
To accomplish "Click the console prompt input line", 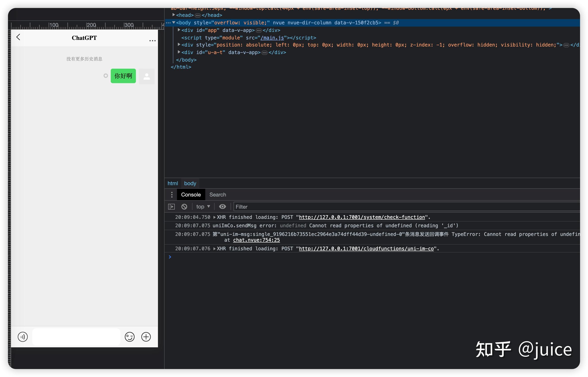I will click(374, 257).
